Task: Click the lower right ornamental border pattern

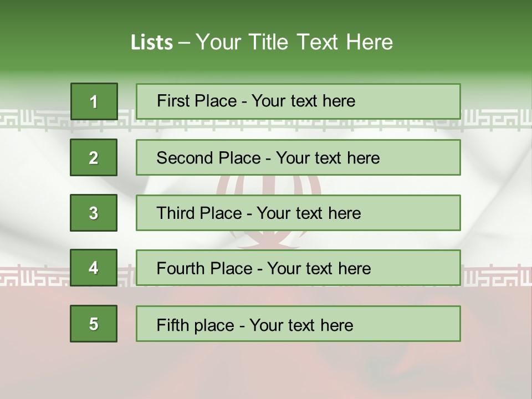Action: pyautogui.click(x=496, y=275)
